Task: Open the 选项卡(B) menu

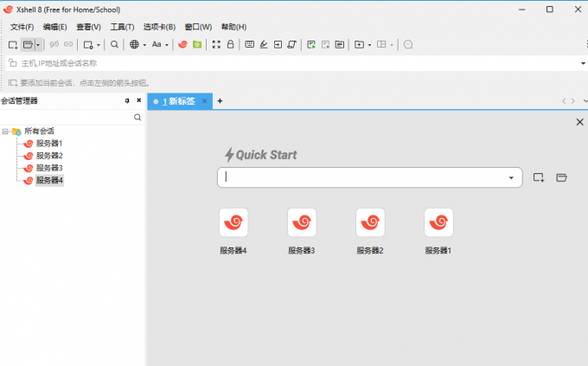Action: coord(159,27)
